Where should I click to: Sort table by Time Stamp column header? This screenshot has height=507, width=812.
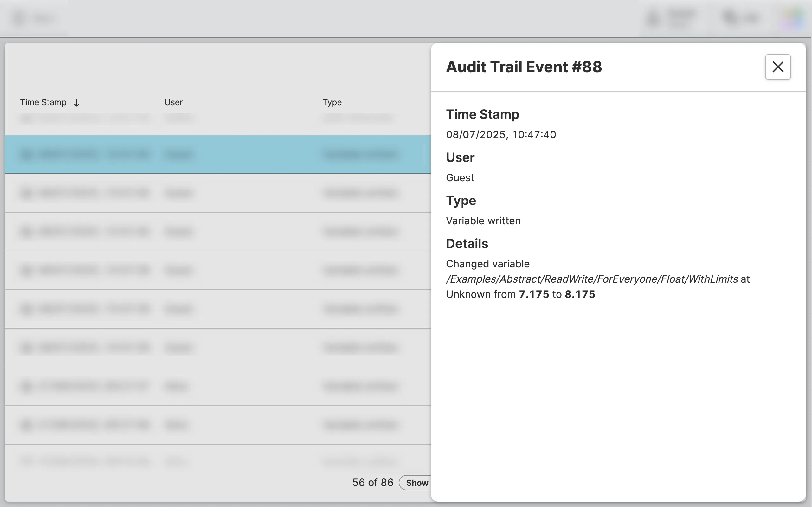tap(43, 102)
